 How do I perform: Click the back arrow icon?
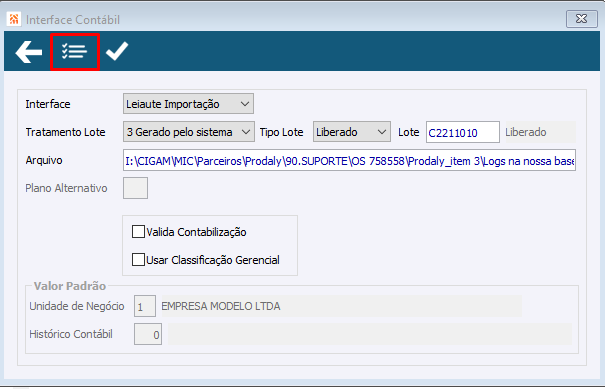pos(29,52)
